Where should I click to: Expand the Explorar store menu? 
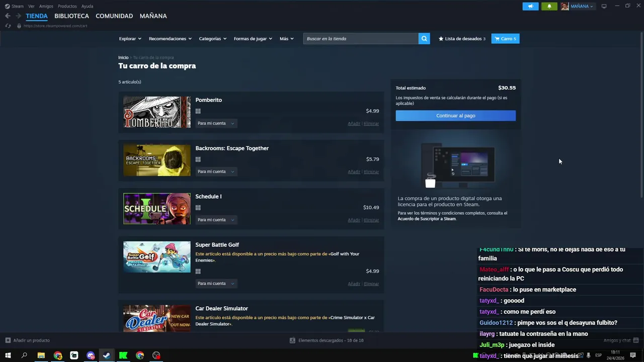(x=130, y=39)
